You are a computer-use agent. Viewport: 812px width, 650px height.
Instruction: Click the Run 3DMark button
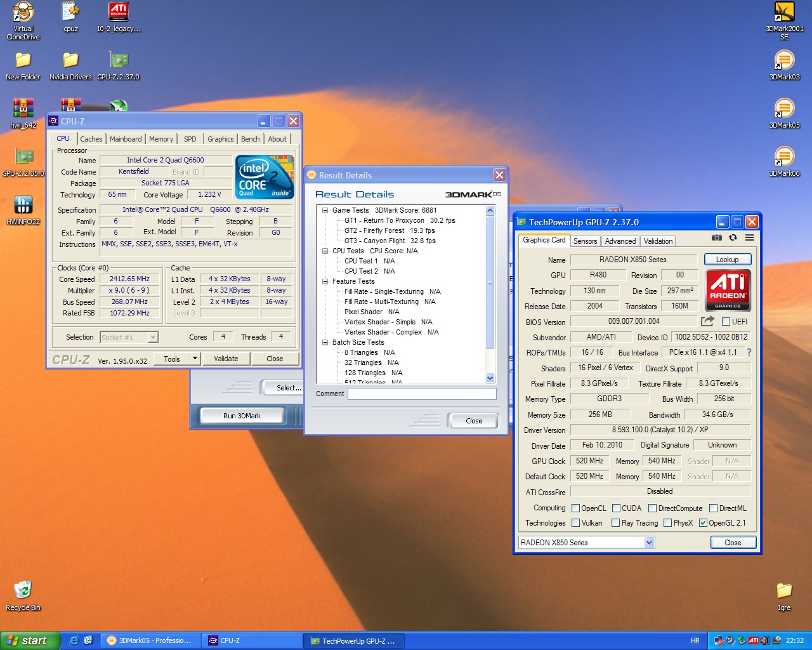pos(242,416)
